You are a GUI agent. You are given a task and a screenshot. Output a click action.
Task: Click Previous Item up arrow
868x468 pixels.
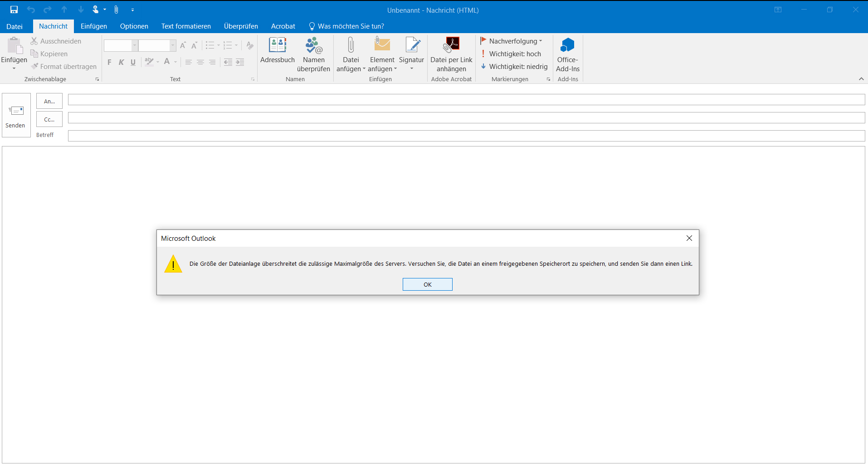(64, 10)
